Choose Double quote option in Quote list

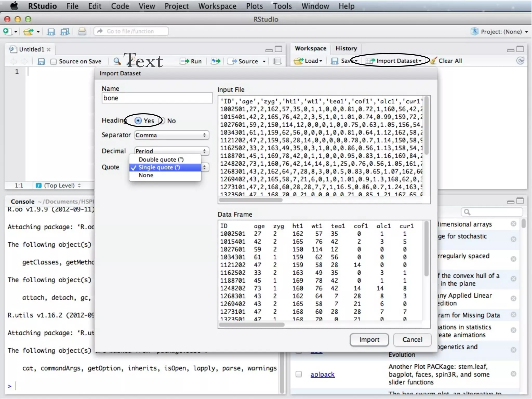pos(165,159)
